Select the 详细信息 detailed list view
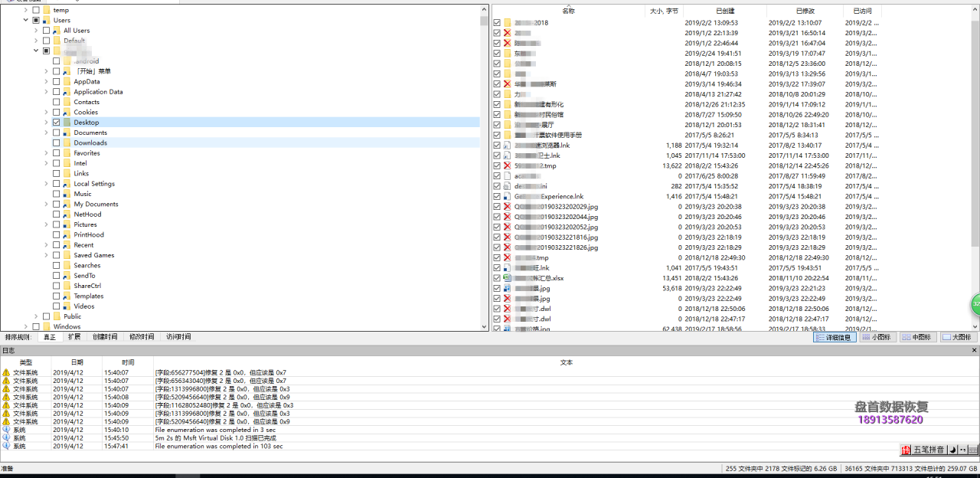 834,337
